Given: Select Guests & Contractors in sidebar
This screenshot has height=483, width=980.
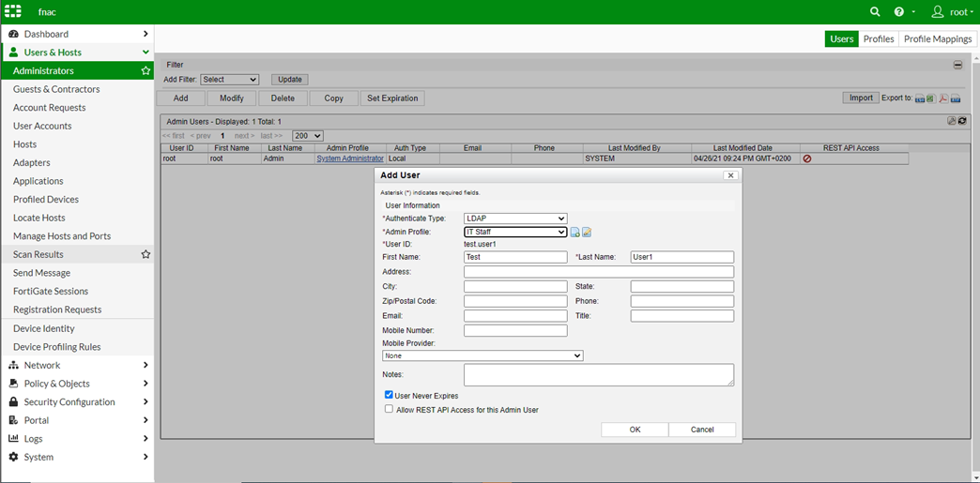Looking at the screenshot, I should [56, 89].
